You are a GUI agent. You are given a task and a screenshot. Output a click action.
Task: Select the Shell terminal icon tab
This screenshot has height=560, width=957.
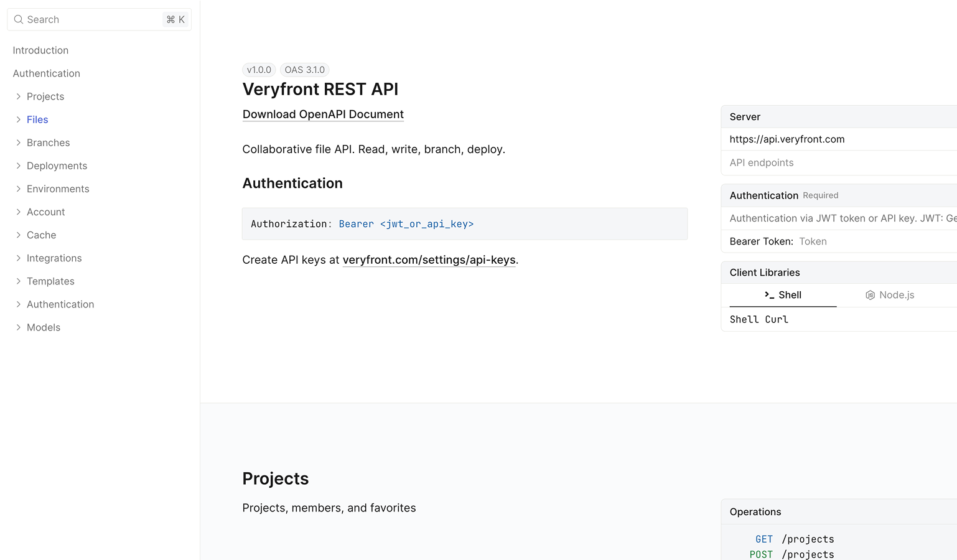(769, 295)
